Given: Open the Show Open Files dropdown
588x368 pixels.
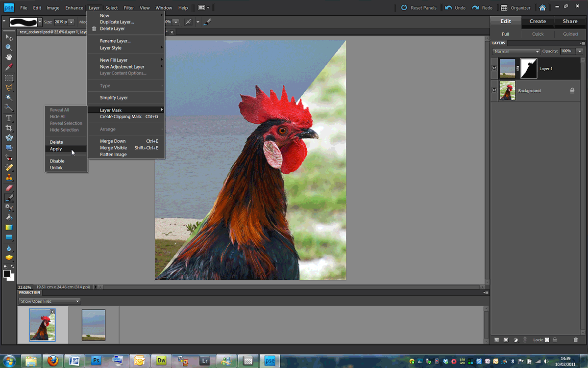Looking at the screenshot, I should tap(49, 301).
